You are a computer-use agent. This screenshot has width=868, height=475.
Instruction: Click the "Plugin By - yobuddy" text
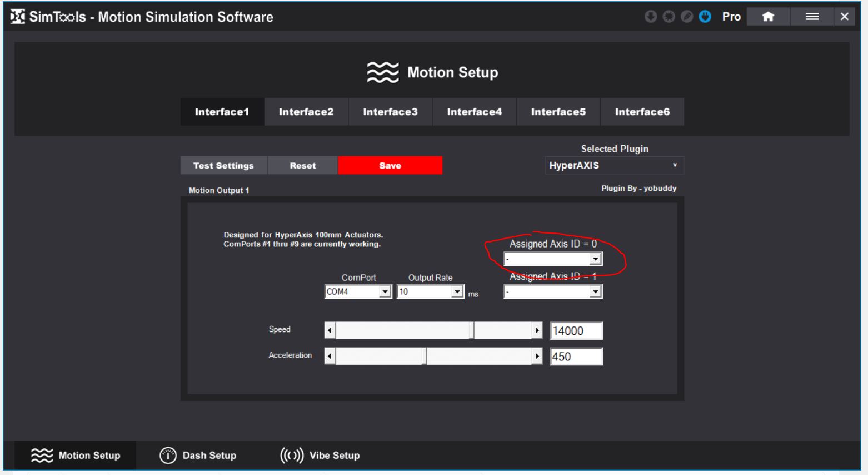click(638, 189)
